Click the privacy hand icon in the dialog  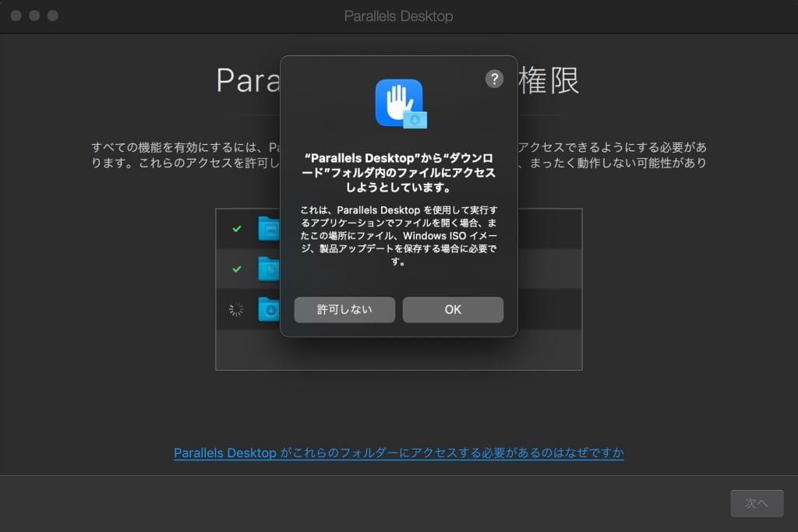click(401, 104)
